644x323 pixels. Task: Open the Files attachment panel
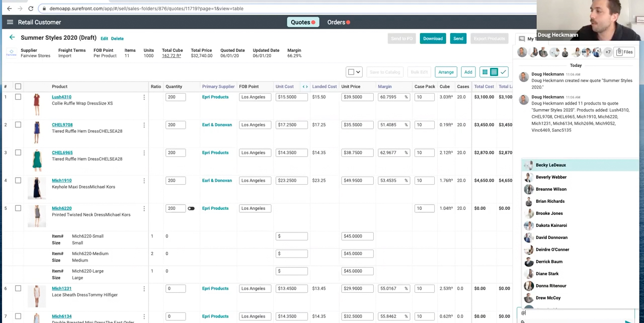pos(624,52)
